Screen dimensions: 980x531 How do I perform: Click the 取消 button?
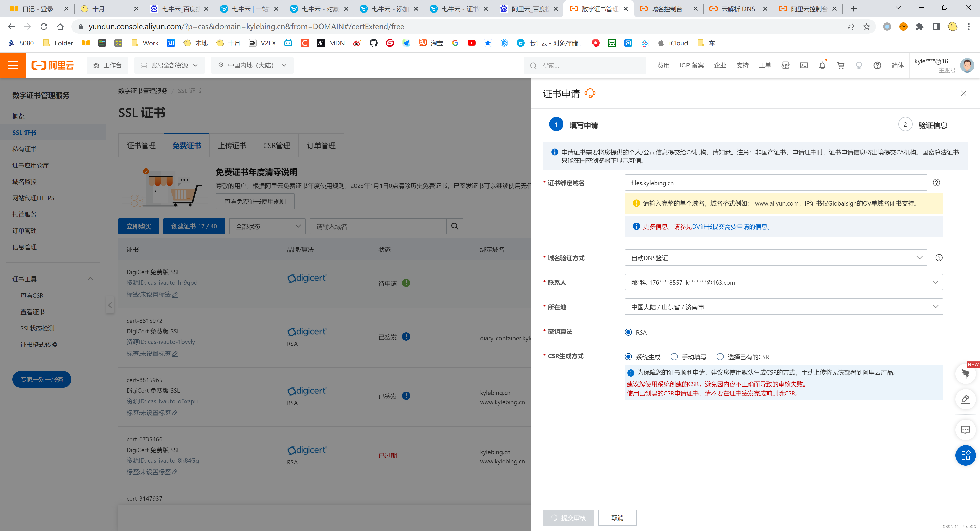pyautogui.click(x=617, y=518)
